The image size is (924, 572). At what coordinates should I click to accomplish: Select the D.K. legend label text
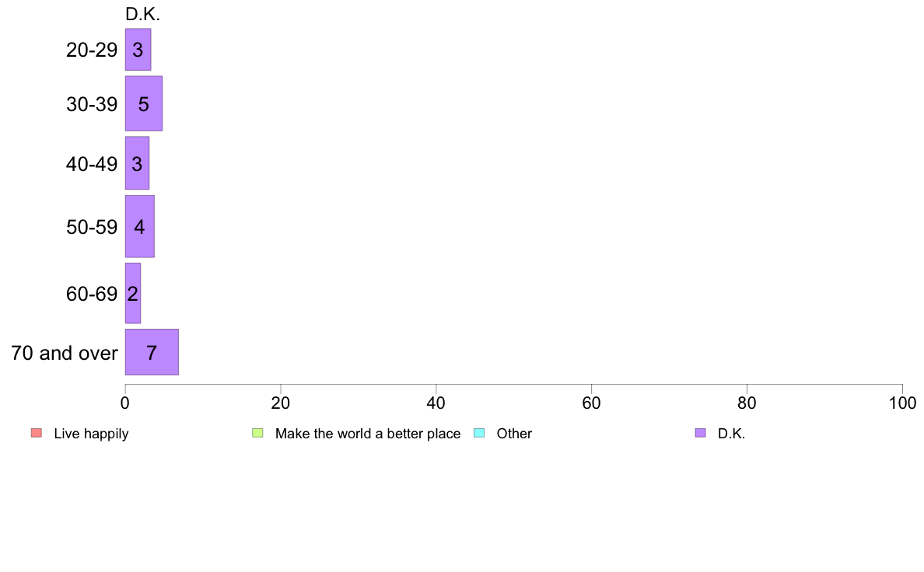pyautogui.click(x=731, y=434)
